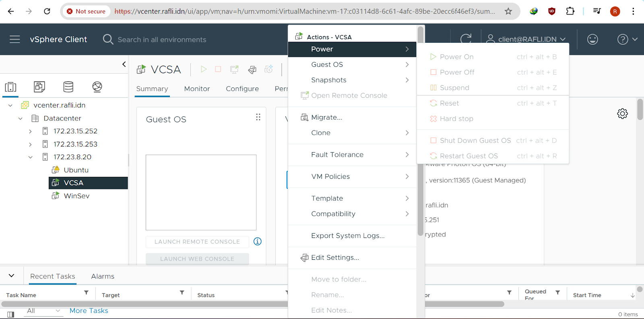Filter the Target column
Viewport: 644px width, 319px height.
(x=182, y=292)
